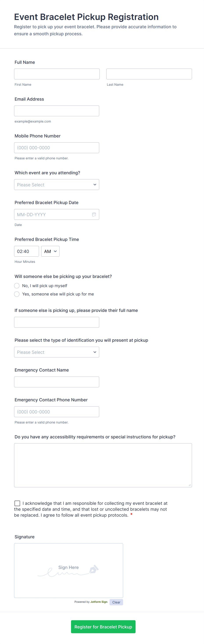The height and width of the screenshot is (644, 204).
Task: Select "Yes, someone else will pick up for me"
Action: [17, 294]
